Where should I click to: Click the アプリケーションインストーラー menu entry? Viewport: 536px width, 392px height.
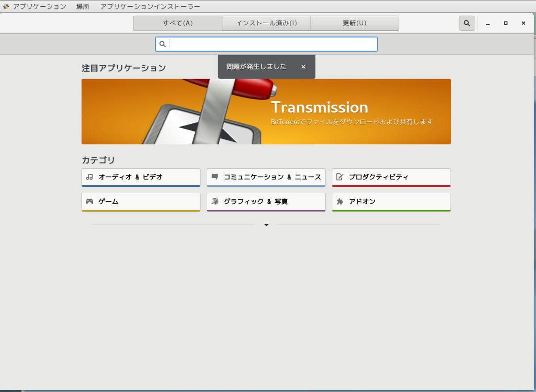150,6
